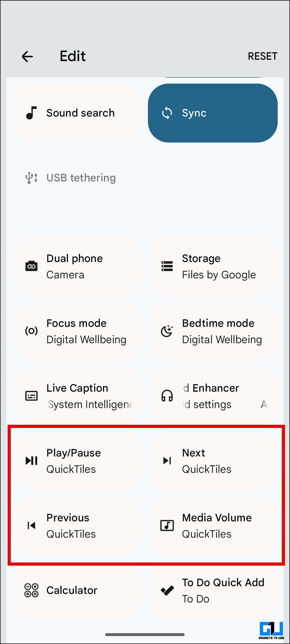Toggle the Sync tile
The width and height of the screenshot is (290, 644).
(x=213, y=113)
